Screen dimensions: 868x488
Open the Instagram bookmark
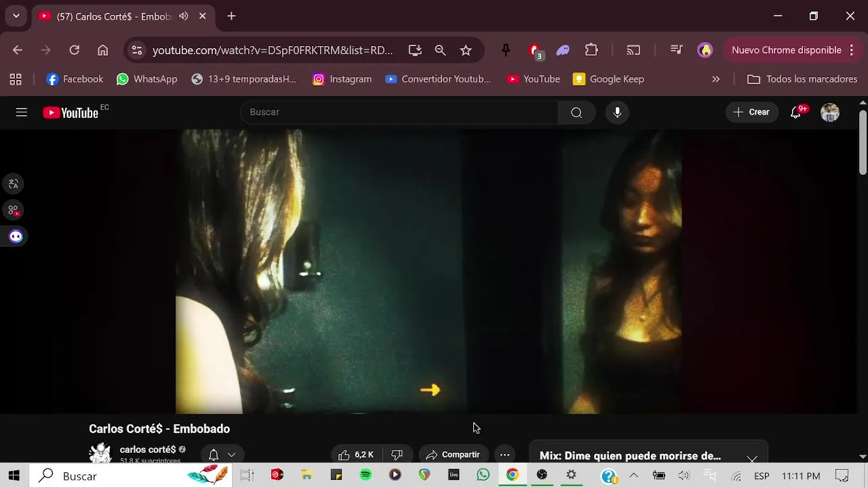pos(342,79)
